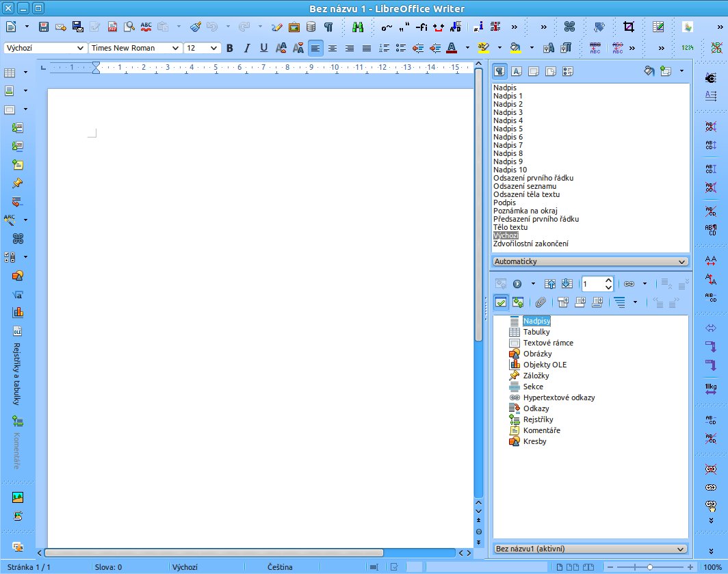Toggle underline formatting

pos(263,48)
